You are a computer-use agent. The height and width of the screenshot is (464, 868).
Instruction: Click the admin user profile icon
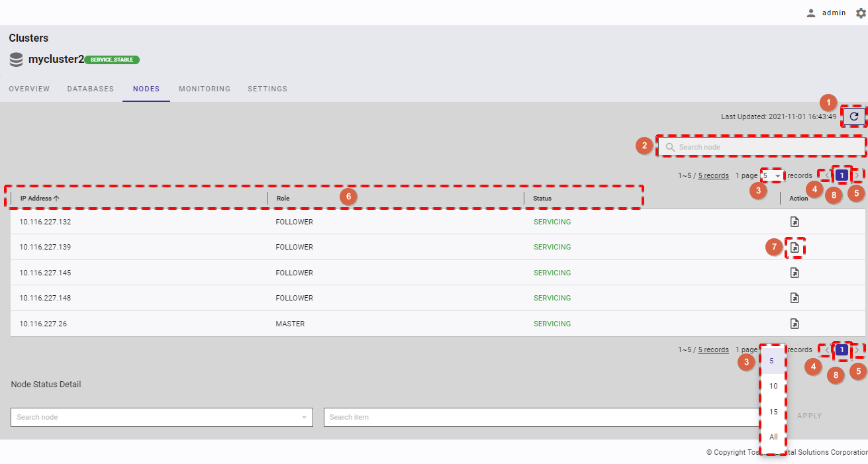[x=811, y=13]
